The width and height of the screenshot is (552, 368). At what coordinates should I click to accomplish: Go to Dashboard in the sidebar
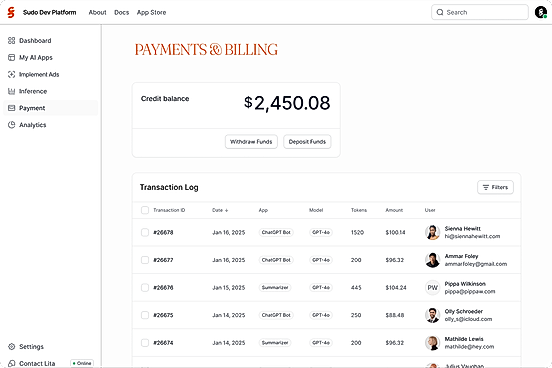pyautogui.click(x=51, y=40)
